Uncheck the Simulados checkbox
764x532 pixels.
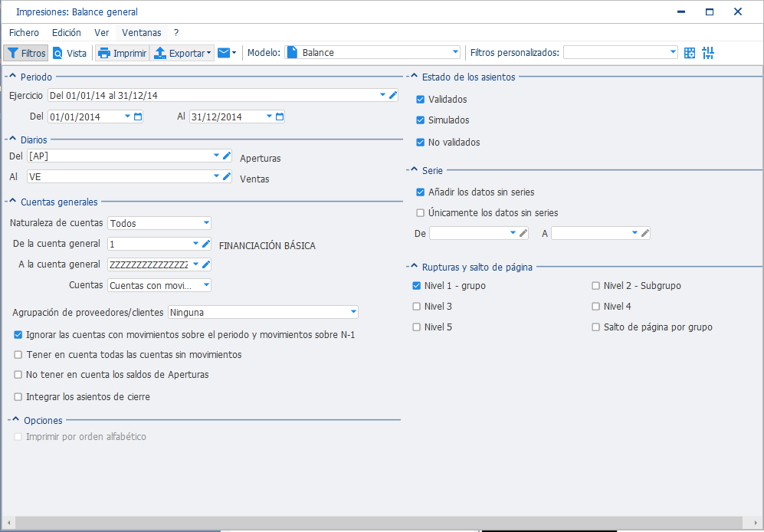click(421, 120)
